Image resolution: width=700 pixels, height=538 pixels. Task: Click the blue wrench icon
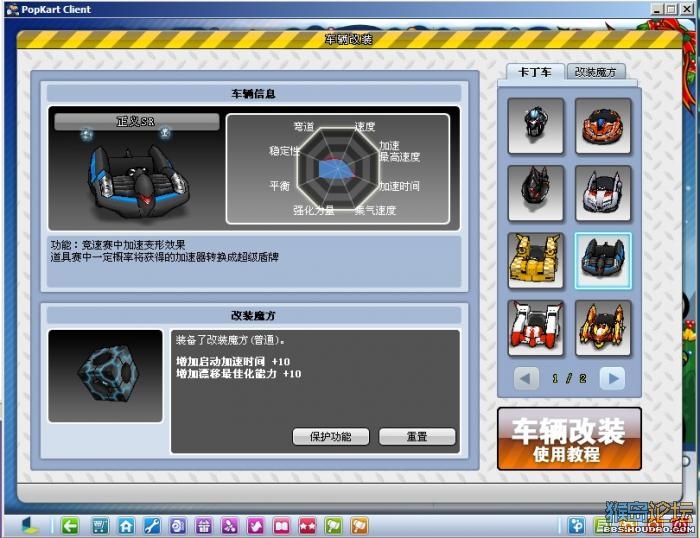(152, 526)
